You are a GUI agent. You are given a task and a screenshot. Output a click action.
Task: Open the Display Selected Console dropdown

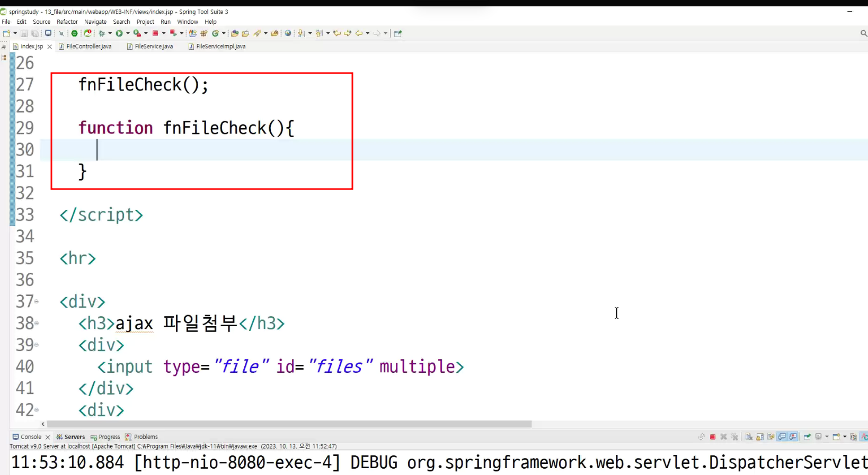(827, 437)
